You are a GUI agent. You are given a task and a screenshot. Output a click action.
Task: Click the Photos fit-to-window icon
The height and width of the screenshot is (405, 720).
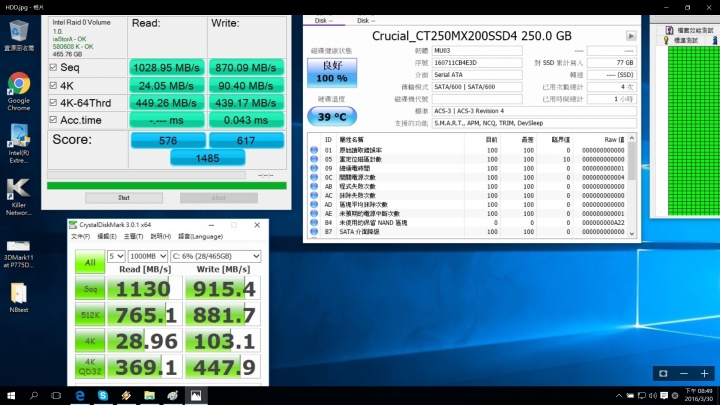click(663, 373)
